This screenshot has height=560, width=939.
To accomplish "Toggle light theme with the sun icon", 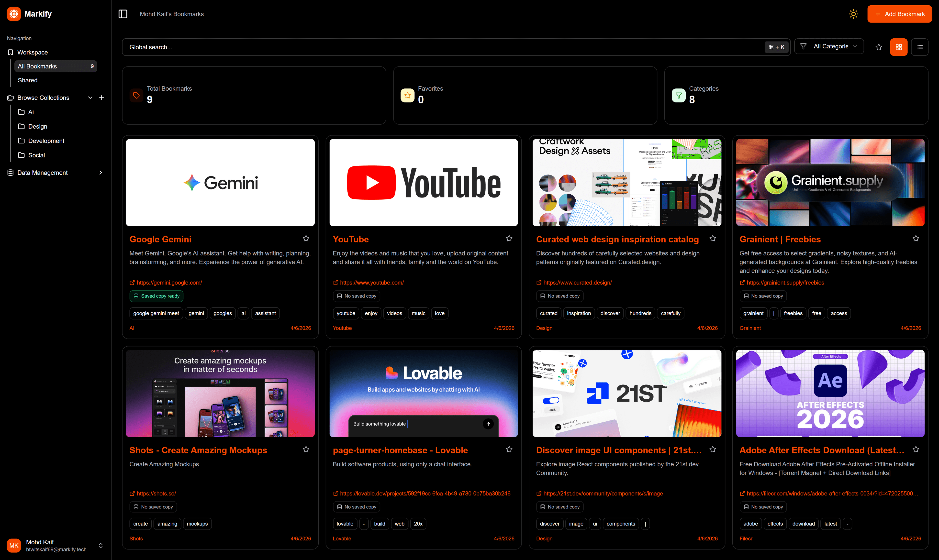I will coord(853,14).
